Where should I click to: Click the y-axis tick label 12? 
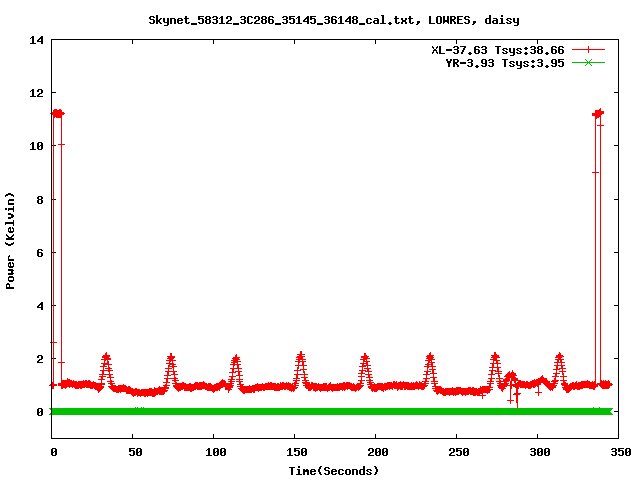36,93
